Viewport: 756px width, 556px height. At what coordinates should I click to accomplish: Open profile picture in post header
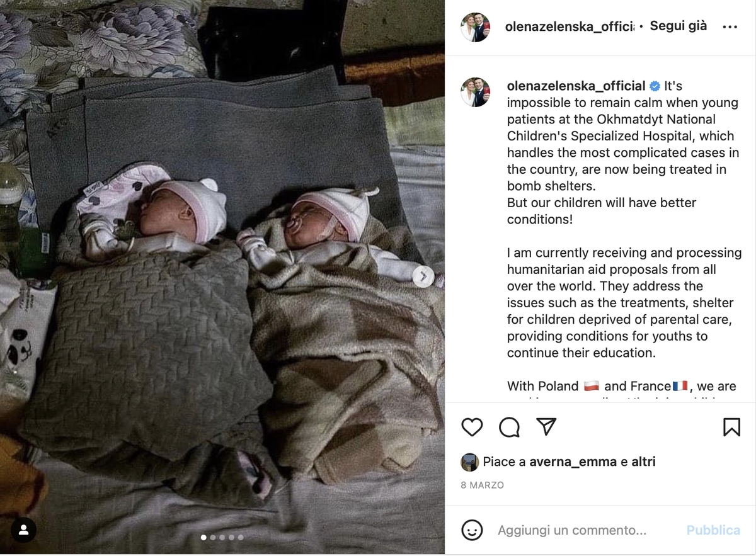pos(476,27)
